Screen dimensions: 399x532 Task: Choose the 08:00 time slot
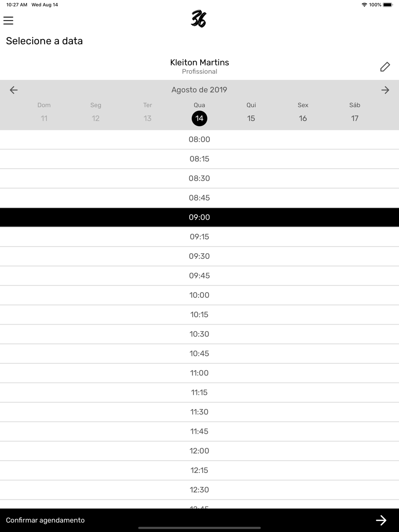tap(199, 140)
